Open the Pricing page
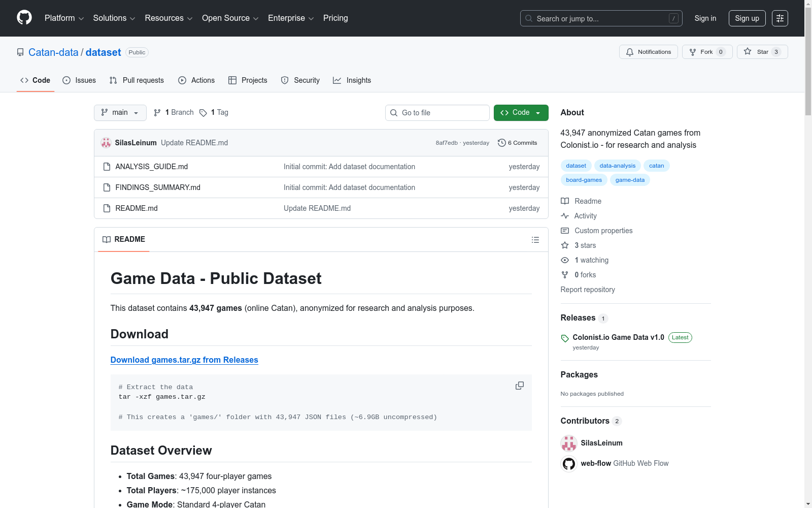Viewport: 812px width, 508px height. pos(335,18)
